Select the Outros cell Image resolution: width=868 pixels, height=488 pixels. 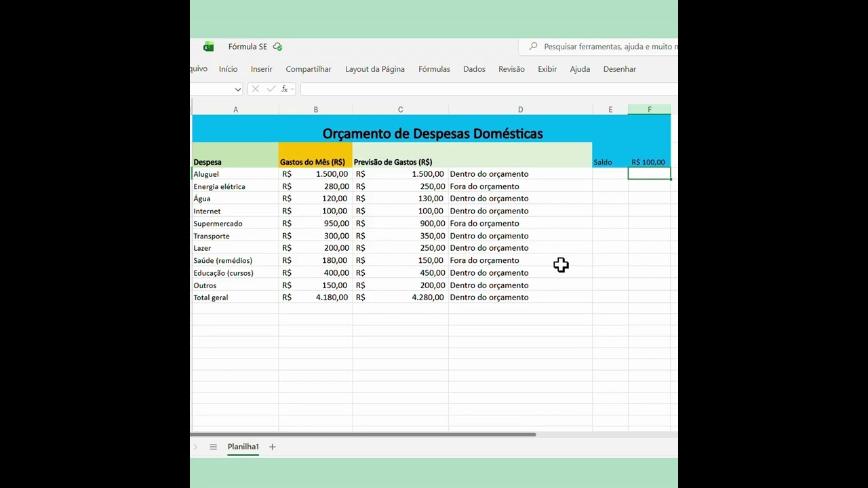point(235,285)
